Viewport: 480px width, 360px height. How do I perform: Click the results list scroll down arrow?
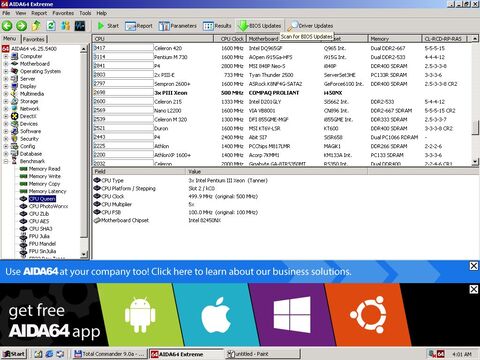point(475,162)
